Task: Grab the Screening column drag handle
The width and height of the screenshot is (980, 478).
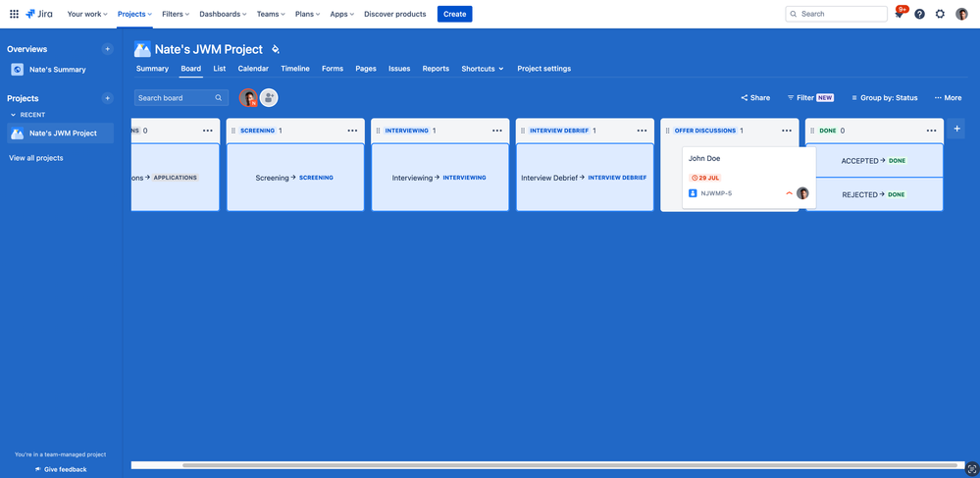Action: (x=233, y=131)
